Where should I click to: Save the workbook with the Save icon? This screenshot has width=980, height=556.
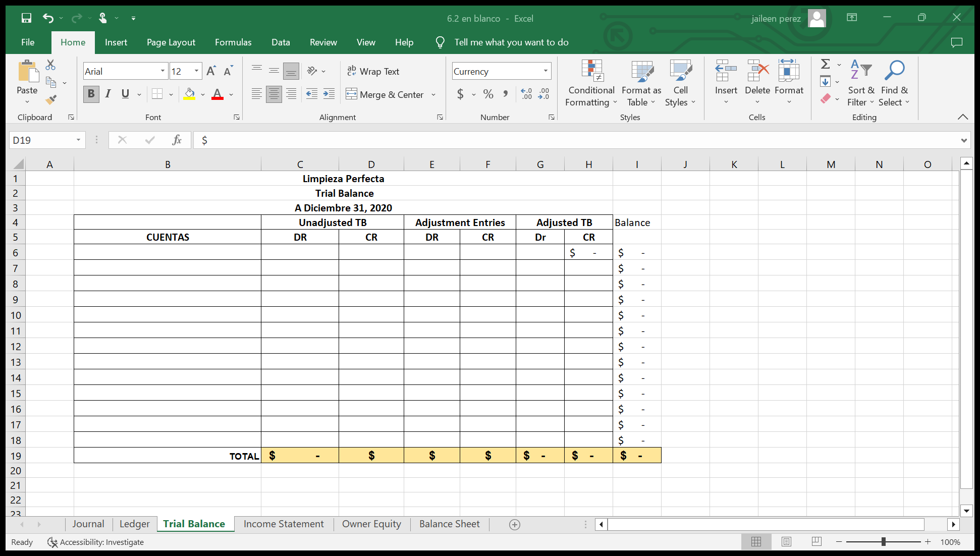pos(26,18)
